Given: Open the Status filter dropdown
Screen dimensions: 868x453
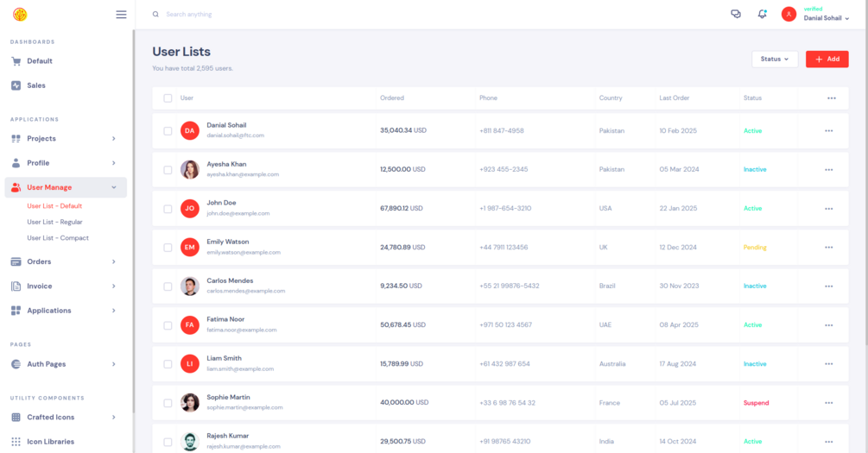Looking at the screenshot, I should point(775,59).
